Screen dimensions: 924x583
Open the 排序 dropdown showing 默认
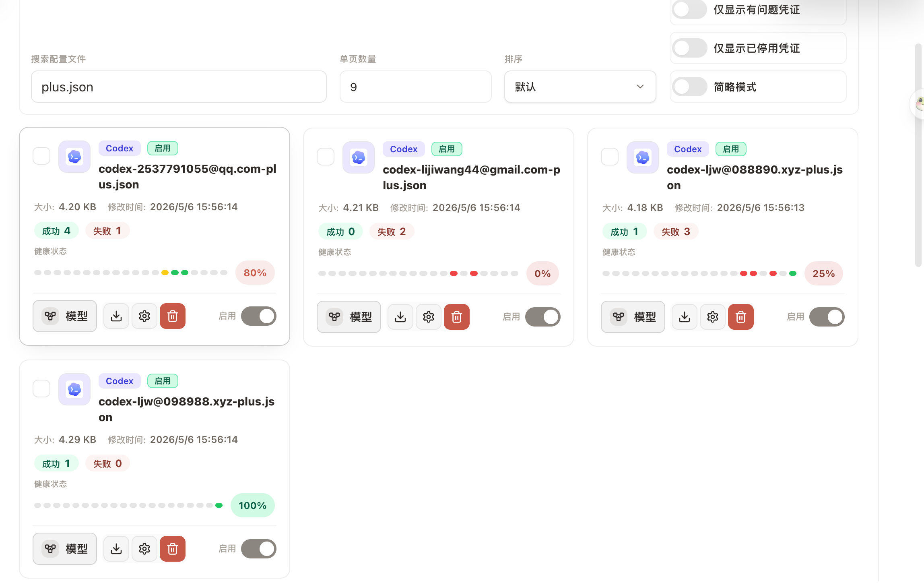coord(580,87)
